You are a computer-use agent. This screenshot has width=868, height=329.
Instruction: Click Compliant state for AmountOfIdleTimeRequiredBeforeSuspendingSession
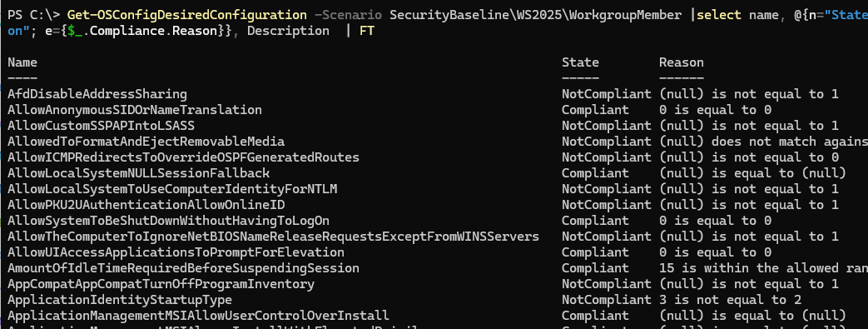click(x=595, y=269)
